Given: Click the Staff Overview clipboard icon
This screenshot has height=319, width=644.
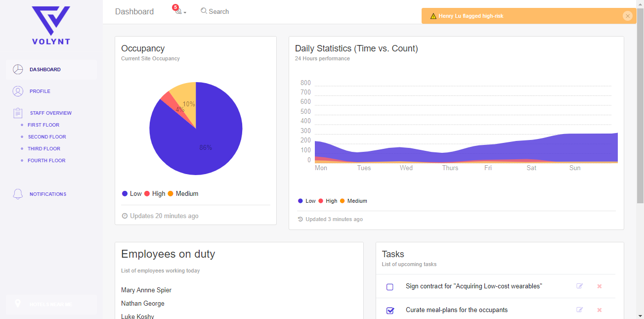Looking at the screenshot, I should 18,113.
